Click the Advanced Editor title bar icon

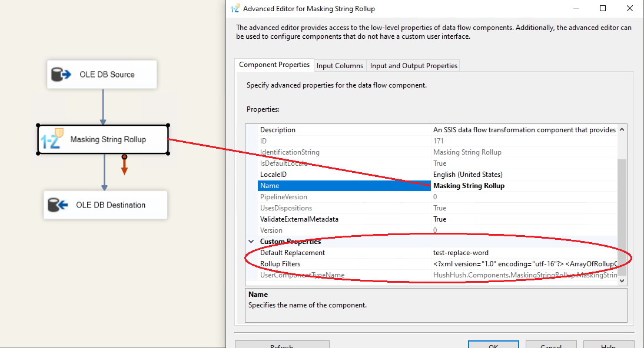click(x=235, y=9)
